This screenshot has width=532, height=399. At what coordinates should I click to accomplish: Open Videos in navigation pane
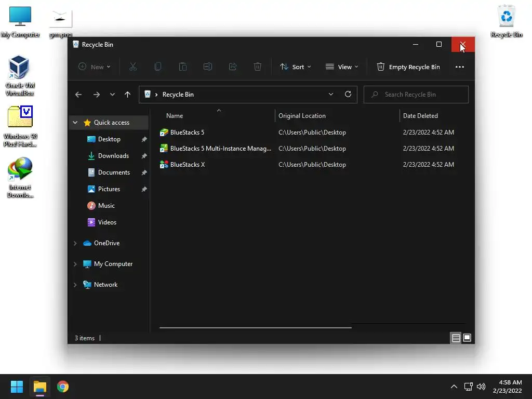(107, 222)
